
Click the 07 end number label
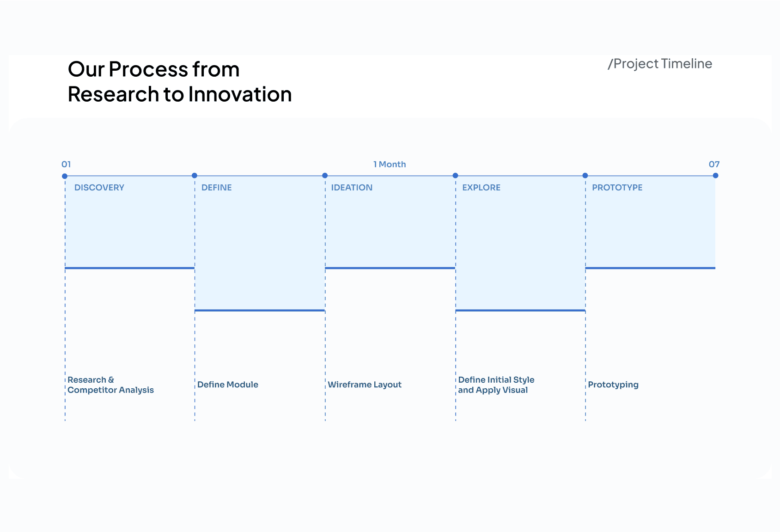click(x=714, y=165)
